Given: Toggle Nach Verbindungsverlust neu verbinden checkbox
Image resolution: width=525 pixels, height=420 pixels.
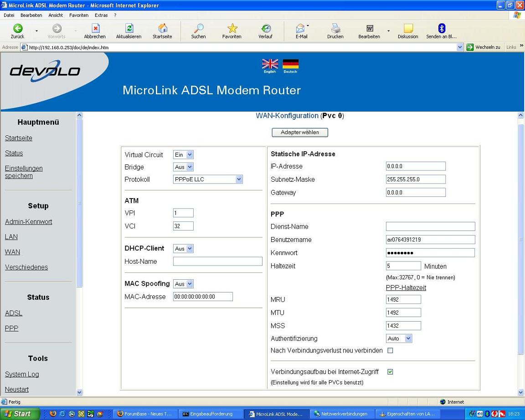Looking at the screenshot, I should (390, 350).
